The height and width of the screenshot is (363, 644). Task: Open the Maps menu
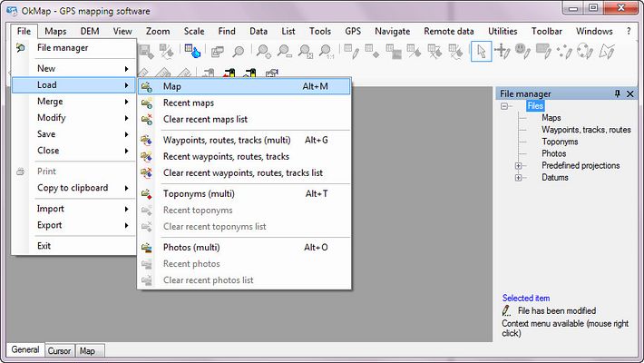point(55,31)
